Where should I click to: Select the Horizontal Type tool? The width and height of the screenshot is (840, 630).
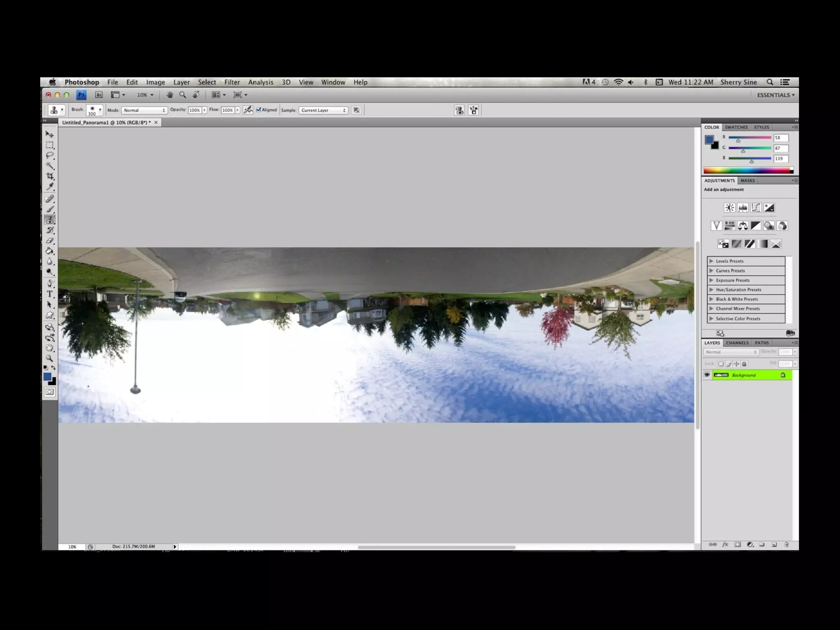50,294
